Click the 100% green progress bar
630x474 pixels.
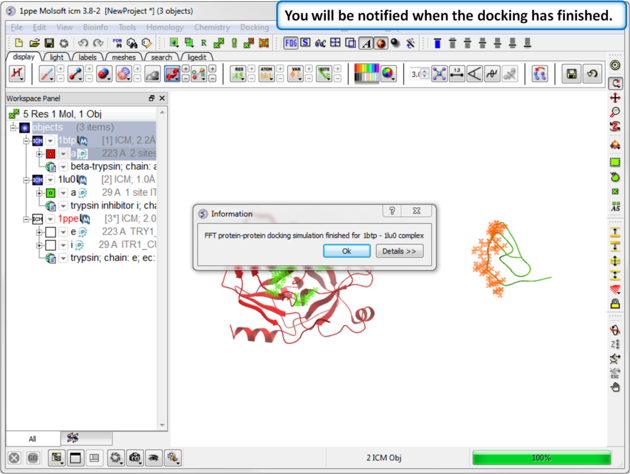[540, 458]
